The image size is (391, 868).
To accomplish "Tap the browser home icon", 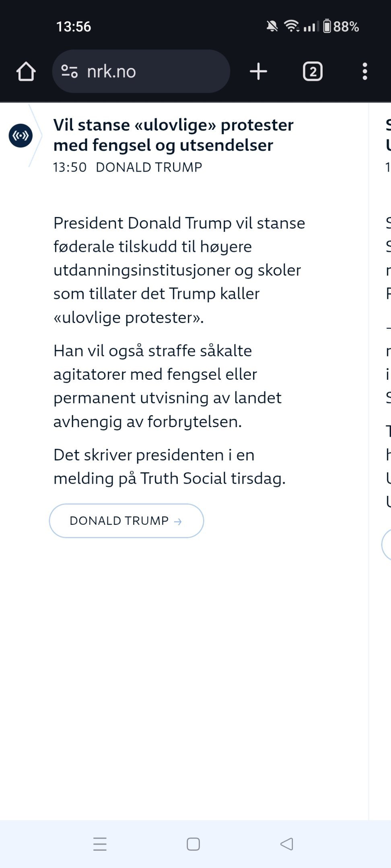I will point(26,72).
